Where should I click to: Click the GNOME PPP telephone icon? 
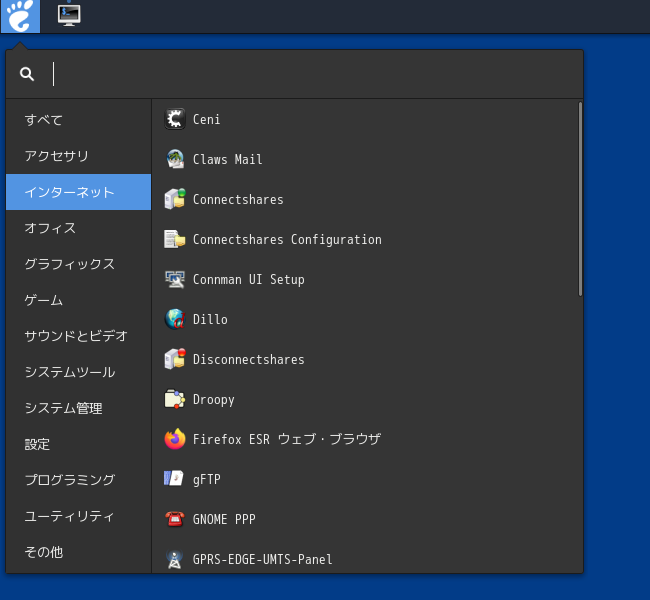pos(175,519)
